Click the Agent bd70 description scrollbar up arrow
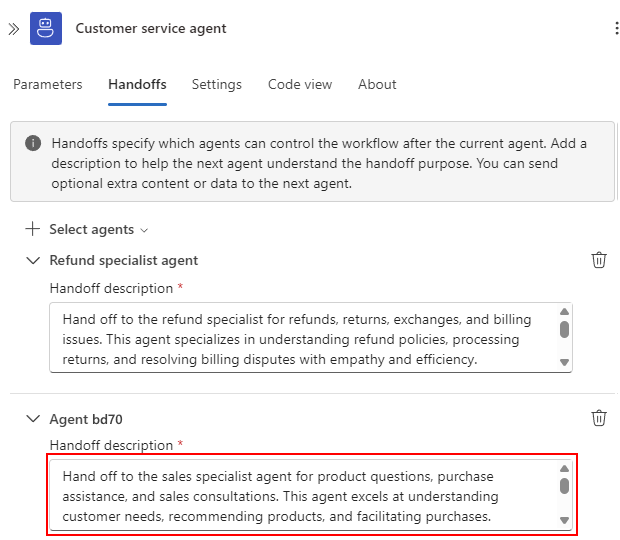Viewport: 620px width, 540px height. click(x=564, y=468)
